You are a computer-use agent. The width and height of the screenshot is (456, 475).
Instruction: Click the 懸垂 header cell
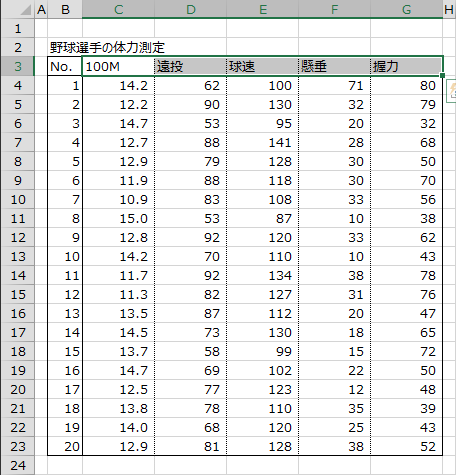335,66
